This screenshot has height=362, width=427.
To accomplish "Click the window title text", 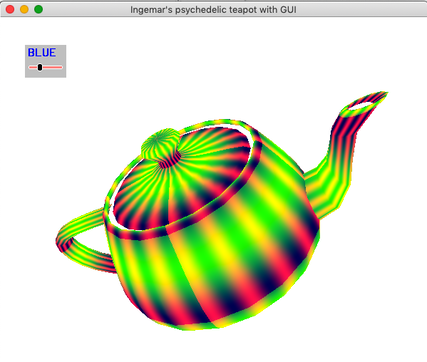I will tap(213, 10).
